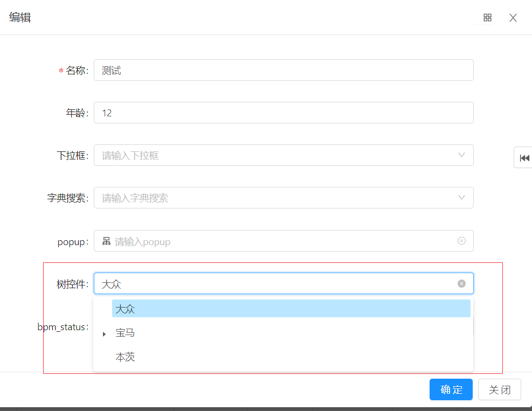Click the fullscreen grid icon in dialog header
The width and height of the screenshot is (532, 411).
pos(487,18)
